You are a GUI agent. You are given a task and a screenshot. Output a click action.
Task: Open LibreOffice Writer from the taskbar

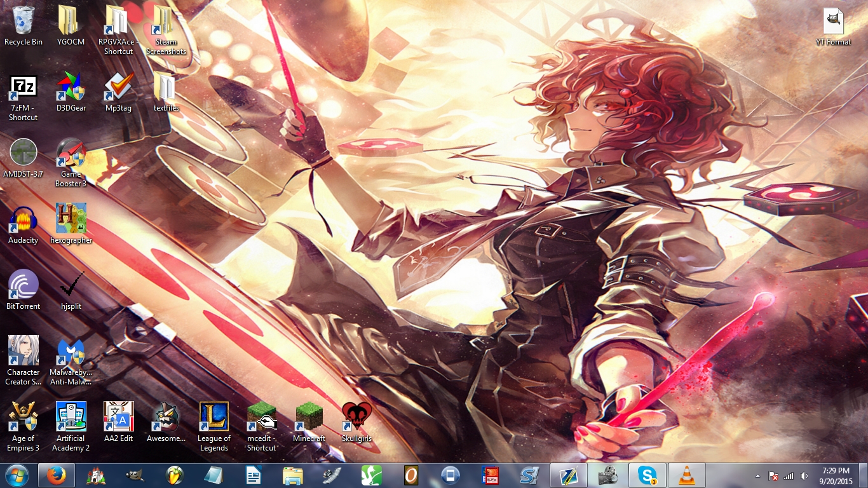click(253, 475)
